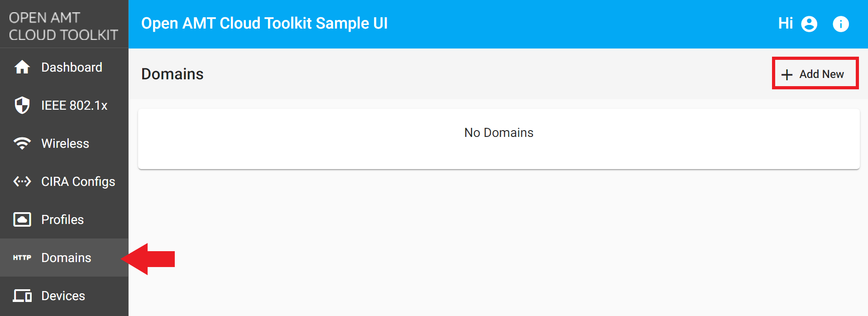The height and width of the screenshot is (316, 868).
Task: Select the HTTP icon next to Domains
Action: (21, 258)
